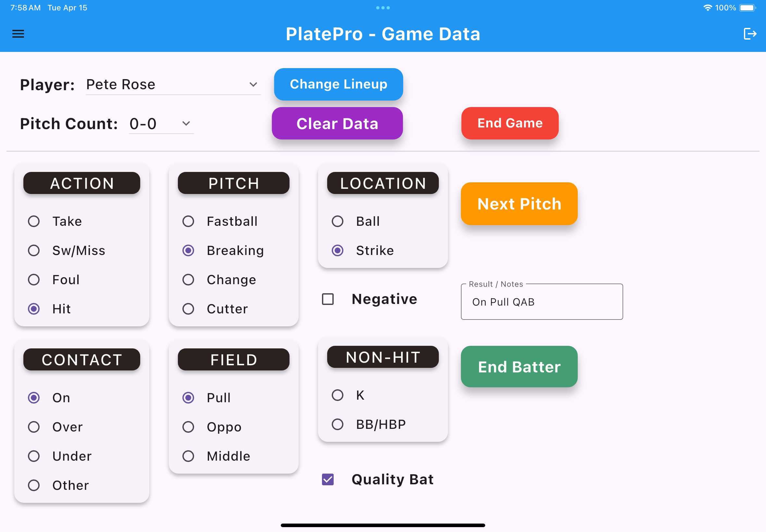Uncheck the Quality Bat checkbox
This screenshot has height=532, width=766.
328,479
